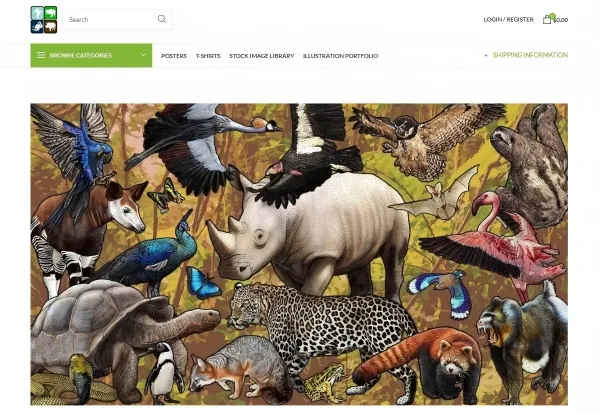Click the search magnifier icon
Viewport: 600px width, 414px height.
[162, 19]
